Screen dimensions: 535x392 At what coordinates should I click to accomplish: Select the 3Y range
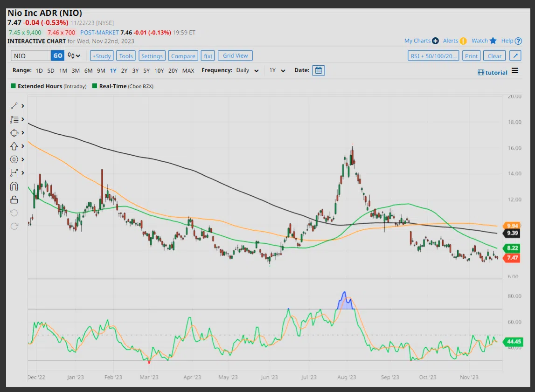click(135, 70)
